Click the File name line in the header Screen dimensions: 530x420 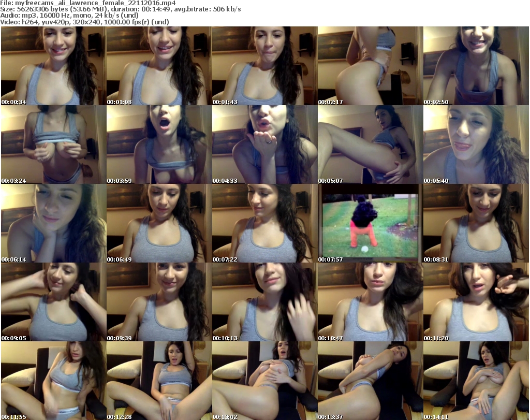tap(88, 3)
